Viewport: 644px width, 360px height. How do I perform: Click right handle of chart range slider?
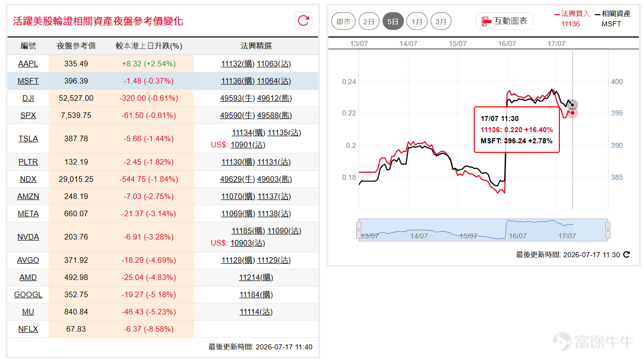pyautogui.click(x=608, y=230)
